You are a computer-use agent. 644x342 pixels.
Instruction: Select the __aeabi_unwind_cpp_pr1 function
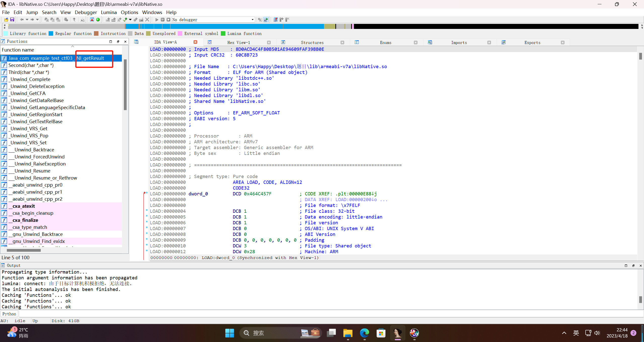[x=61, y=192]
